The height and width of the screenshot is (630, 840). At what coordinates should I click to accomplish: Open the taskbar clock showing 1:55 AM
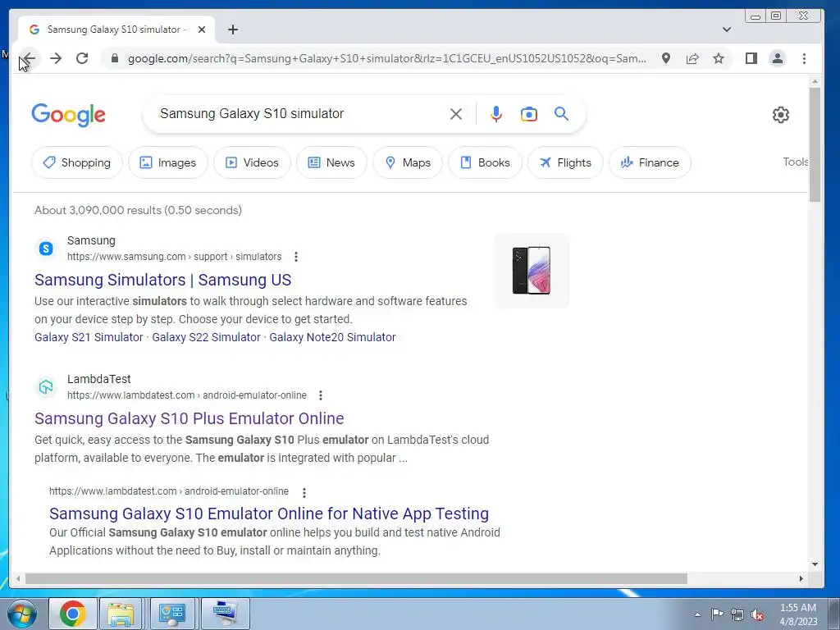pyautogui.click(x=798, y=614)
